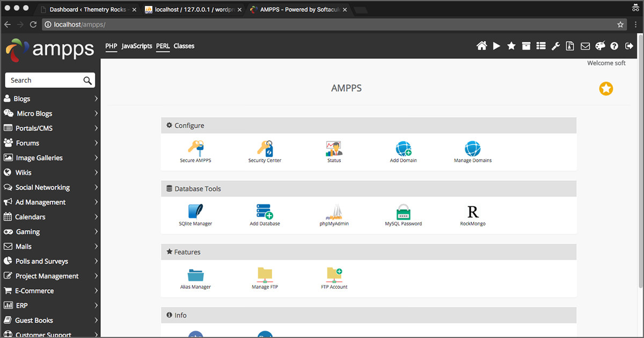This screenshot has height=338, width=644.
Task: Open the MySQL Password icon
Action: coord(404,212)
